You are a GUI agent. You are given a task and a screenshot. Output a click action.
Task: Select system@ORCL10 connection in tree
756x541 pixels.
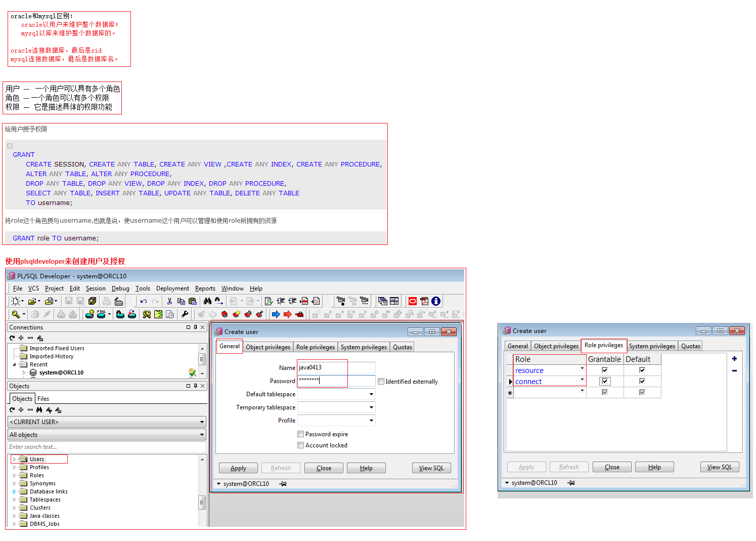click(x=61, y=372)
